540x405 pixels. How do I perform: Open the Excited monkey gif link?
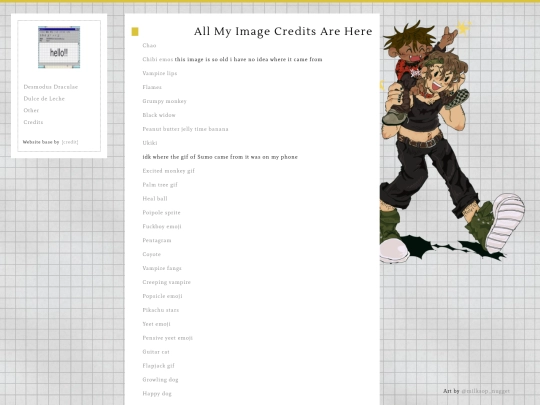point(168,171)
